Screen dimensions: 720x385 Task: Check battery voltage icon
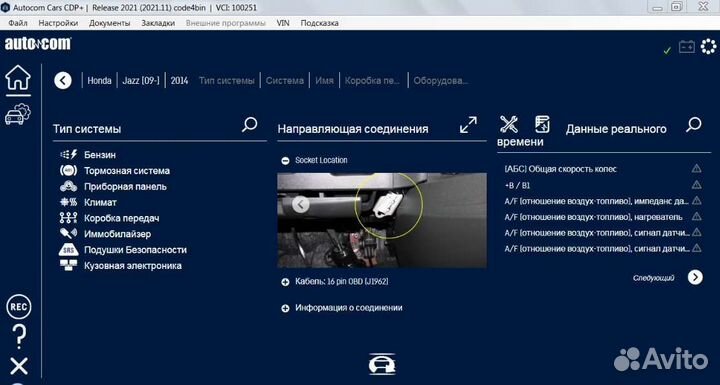pos(687,46)
